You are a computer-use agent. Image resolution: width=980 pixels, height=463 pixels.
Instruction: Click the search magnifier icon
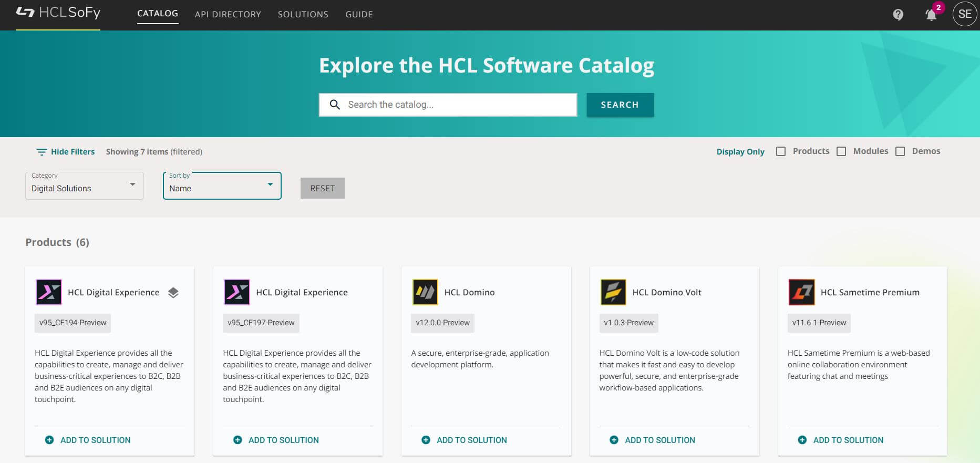(335, 105)
